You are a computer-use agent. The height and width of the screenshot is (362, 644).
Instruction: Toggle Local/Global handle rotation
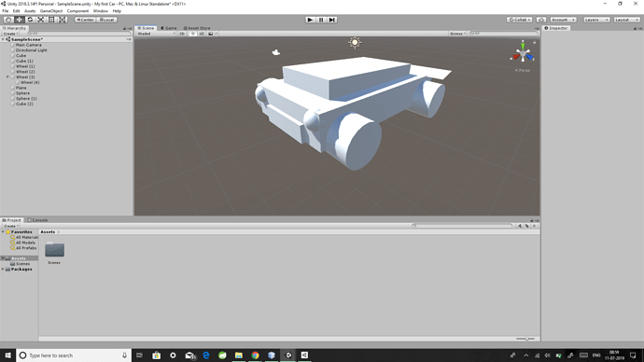(106, 20)
